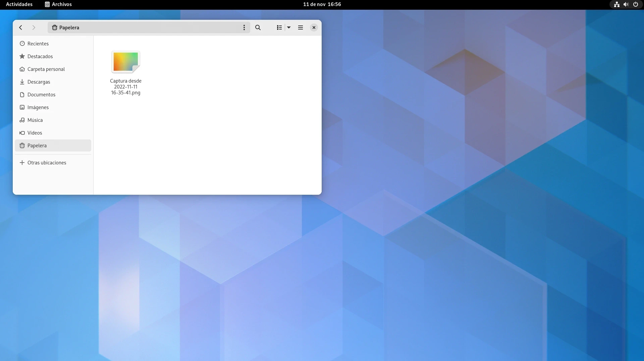Browse the Música folder
The height and width of the screenshot is (361, 644).
(35, 120)
